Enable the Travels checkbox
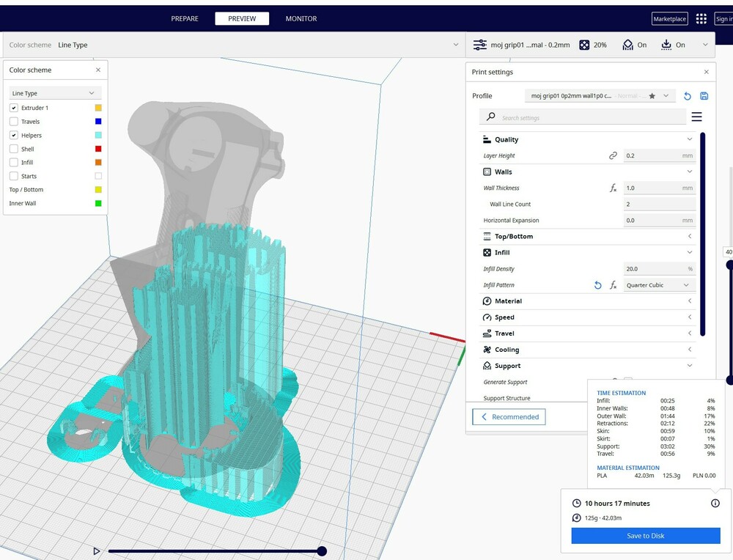 14,122
